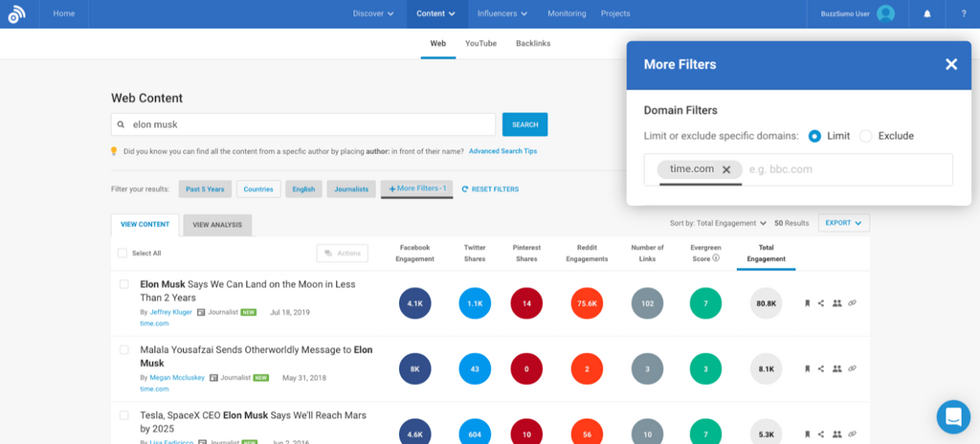
Task: Select the Limit radio option
Action: [x=814, y=136]
